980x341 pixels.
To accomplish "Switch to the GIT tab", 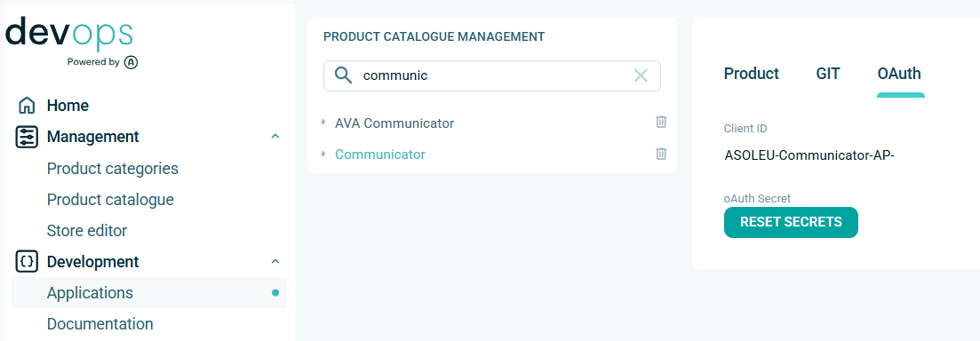I will point(828,74).
